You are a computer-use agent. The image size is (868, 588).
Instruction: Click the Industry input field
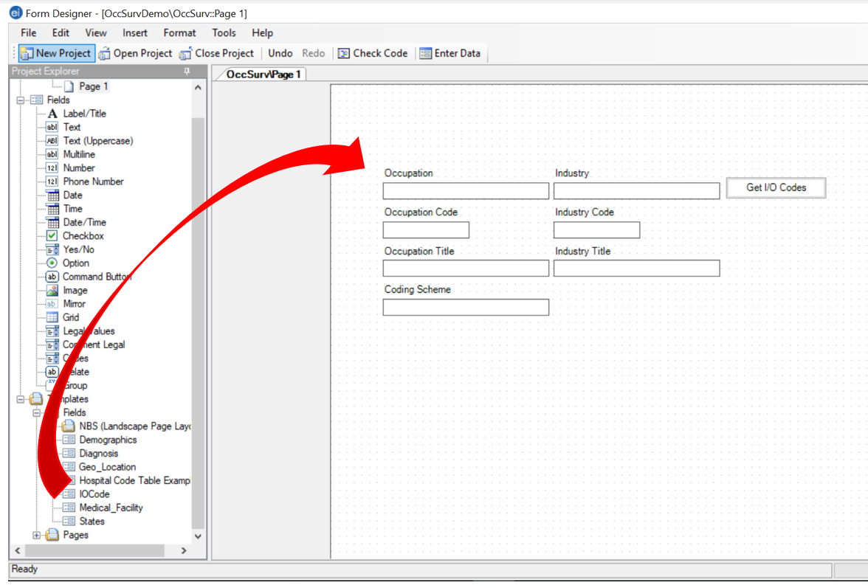[x=636, y=191]
